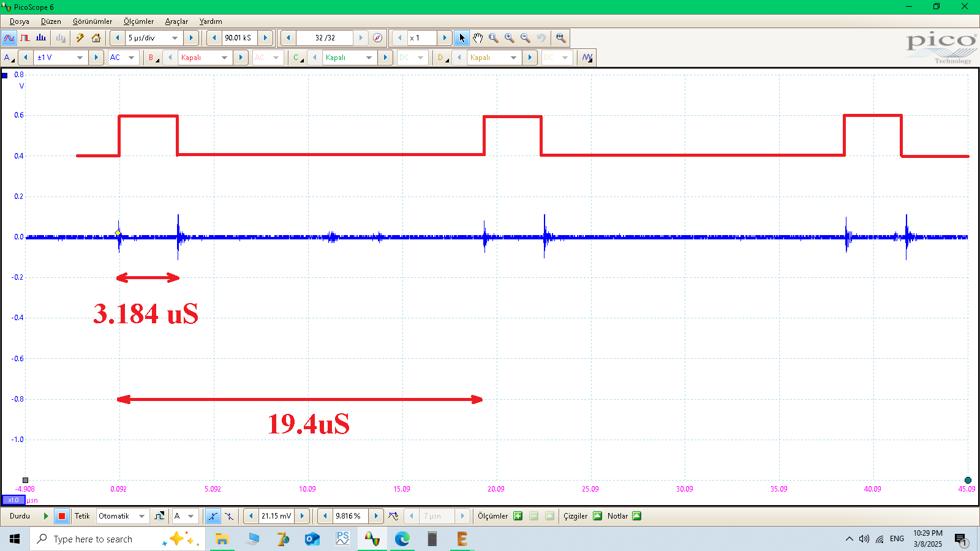Open the Düzen menu
This screenshot has width=980, height=551.
coord(51,21)
